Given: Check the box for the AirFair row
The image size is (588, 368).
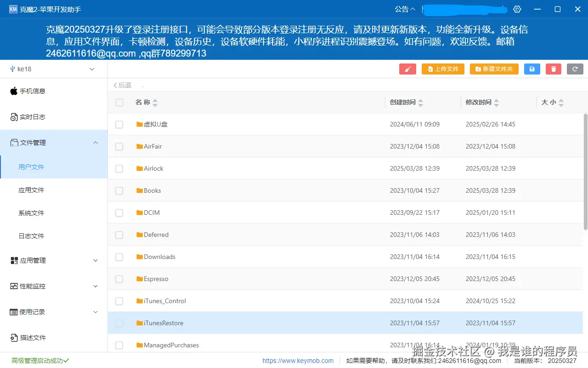Looking at the screenshot, I should [119, 146].
